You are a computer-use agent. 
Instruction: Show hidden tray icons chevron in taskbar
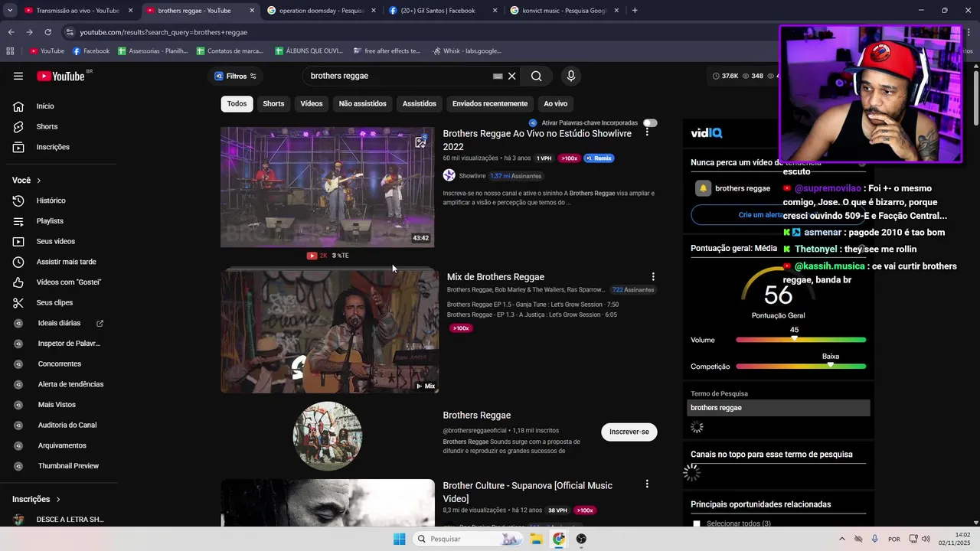842,539
